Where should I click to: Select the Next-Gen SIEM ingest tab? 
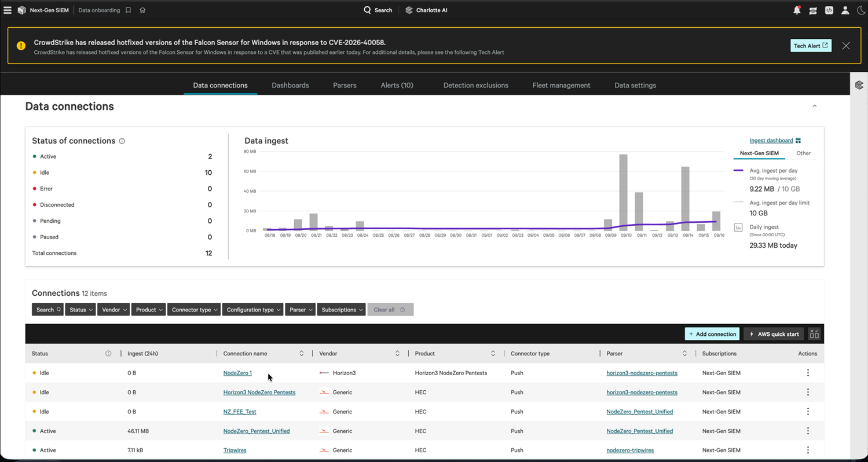759,153
